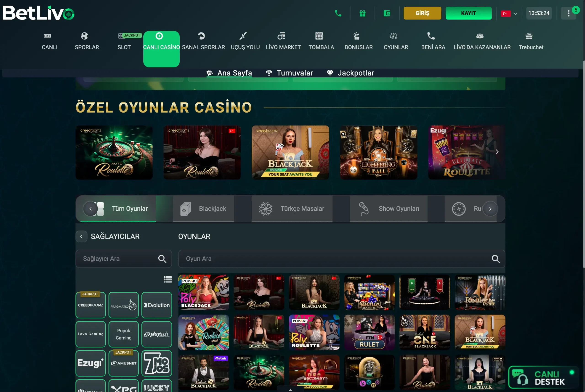Open the SLOT section with Jackpot badge
This screenshot has height=392, width=585.
click(124, 42)
